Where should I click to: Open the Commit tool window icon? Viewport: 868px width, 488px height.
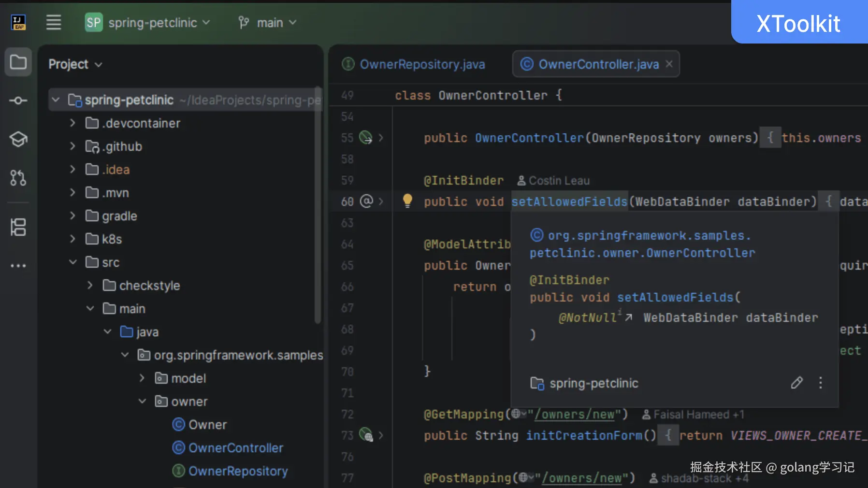point(18,100)
